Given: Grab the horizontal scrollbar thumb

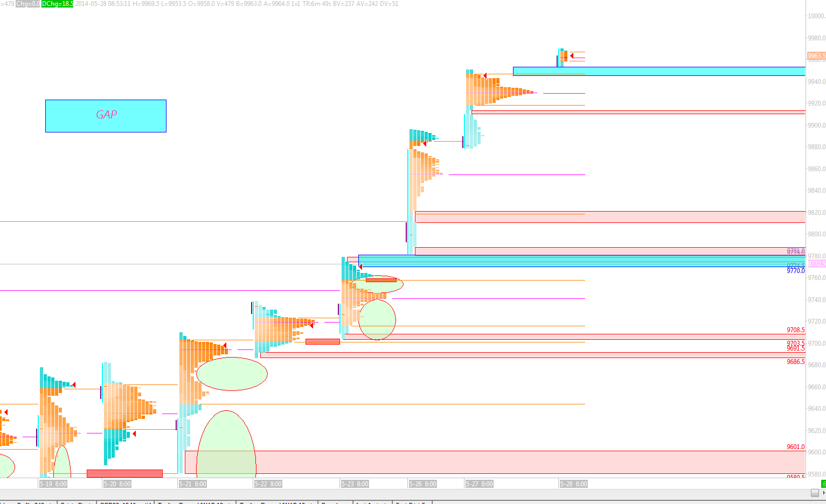Looking at the screenshot, I should click(x=815, y=493).
